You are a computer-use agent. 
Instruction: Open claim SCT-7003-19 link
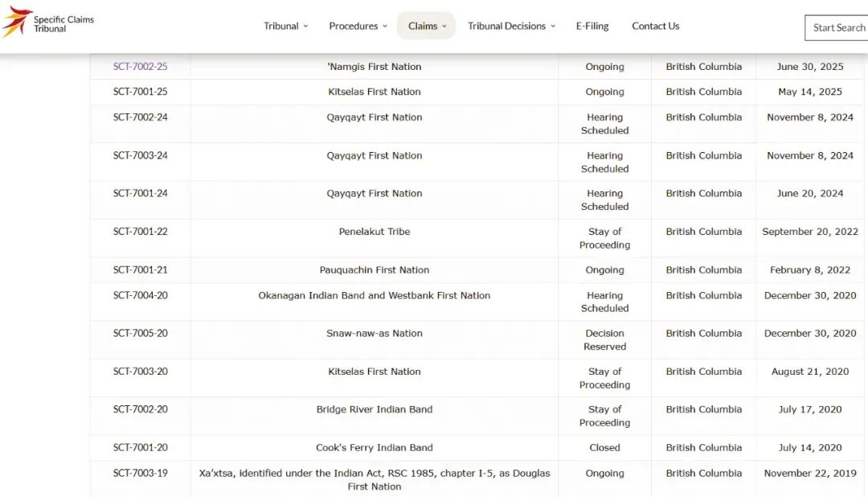(x=141, y=474)
